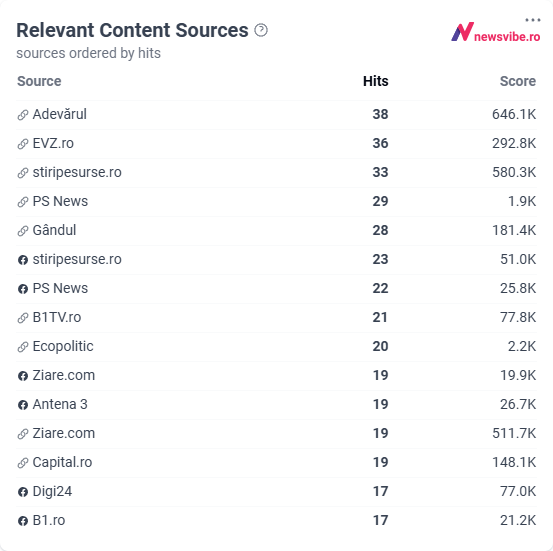Screen dimensions: 553x551
Task: Click the link icon next to EVZ.ro
Action: 23,144
